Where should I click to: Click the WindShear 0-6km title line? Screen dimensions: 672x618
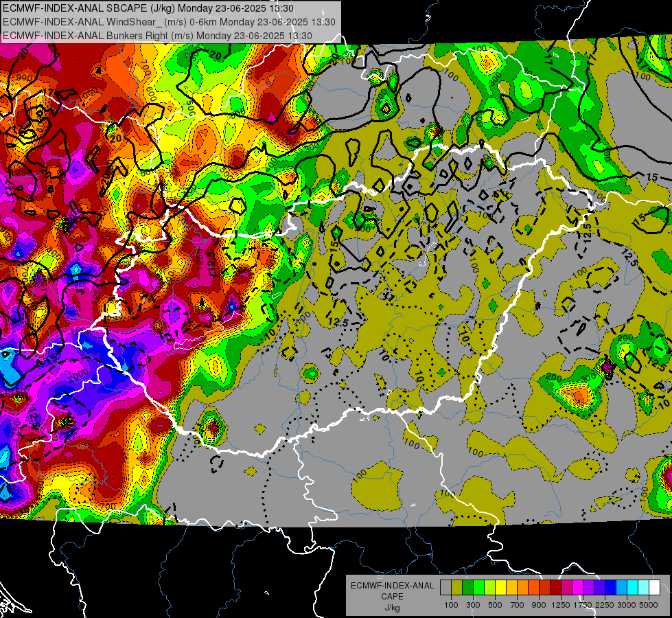pyautogui.click(x=169, y=22)
